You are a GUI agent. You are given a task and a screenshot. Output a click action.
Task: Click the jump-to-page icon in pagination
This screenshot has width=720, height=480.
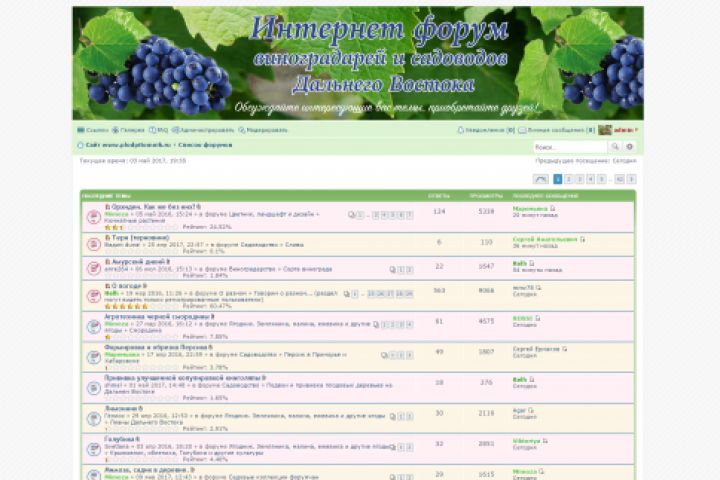tap(540, 179)
